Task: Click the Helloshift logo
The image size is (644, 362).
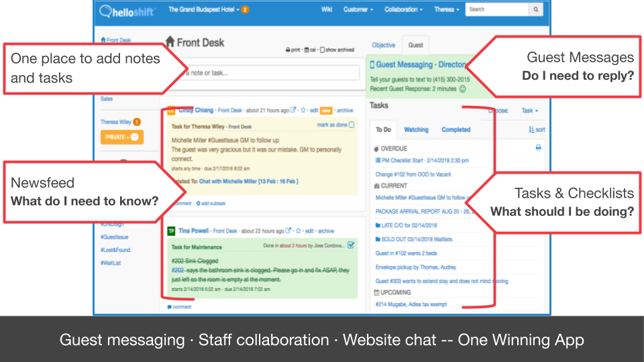Action: pyautogui.click(x=127, y=11)
